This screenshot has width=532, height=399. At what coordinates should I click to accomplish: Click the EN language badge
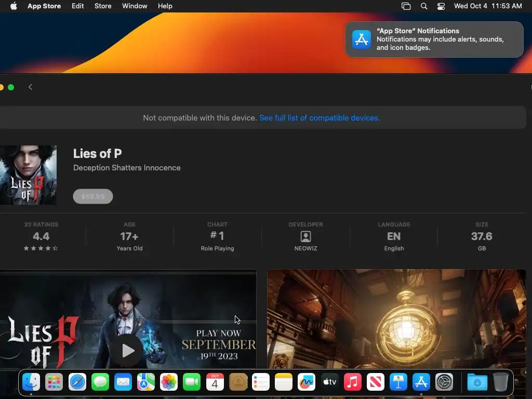pos(394,236)
